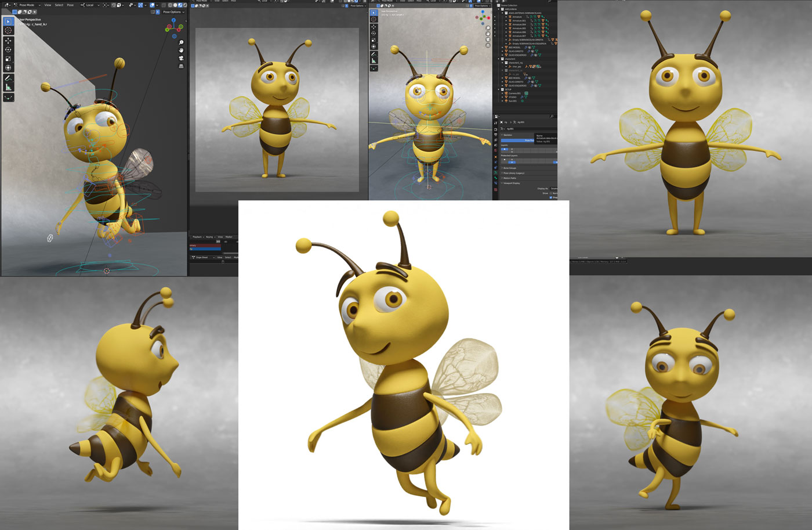Open the Pose Mode dropdown in left viewport

click(27, 5)
